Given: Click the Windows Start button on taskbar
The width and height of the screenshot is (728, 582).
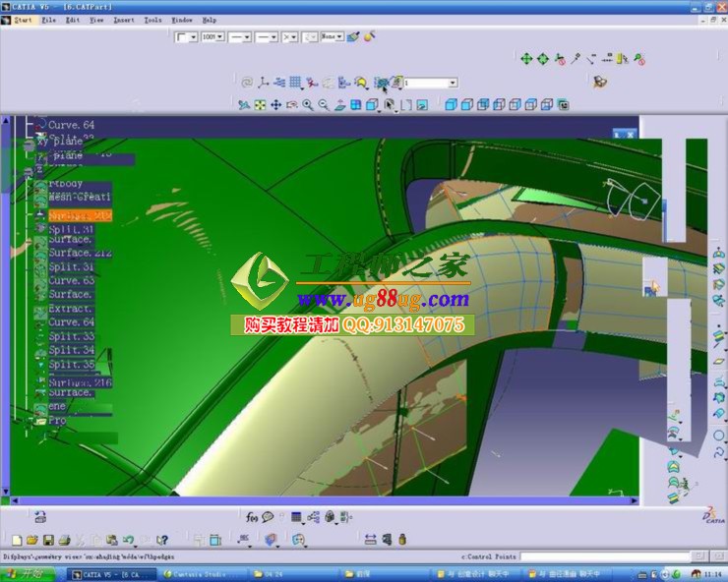Looking at the screenshot, I should pyautogui.click(x=27, y=574).
